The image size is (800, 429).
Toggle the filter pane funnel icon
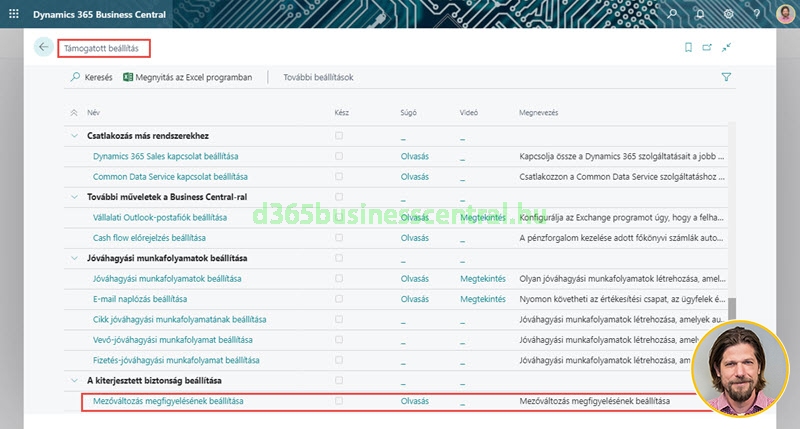pos(726,77)
